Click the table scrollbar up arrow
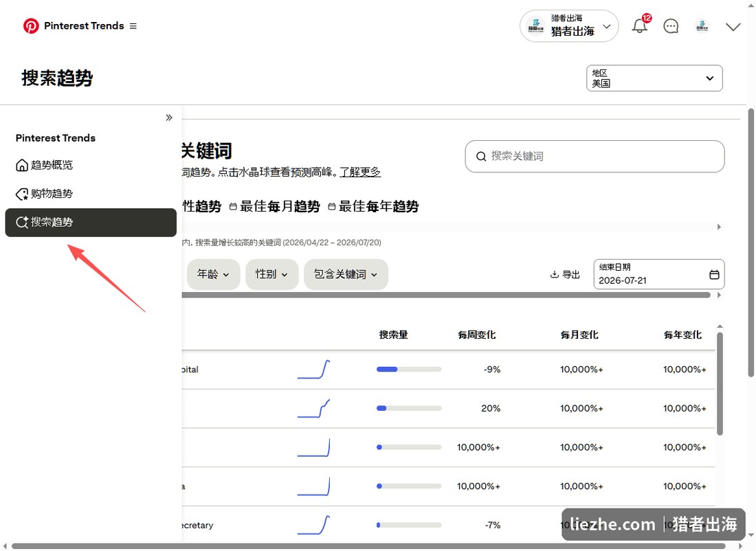Screen dimensions: 756x551 (x=720, y=326)
